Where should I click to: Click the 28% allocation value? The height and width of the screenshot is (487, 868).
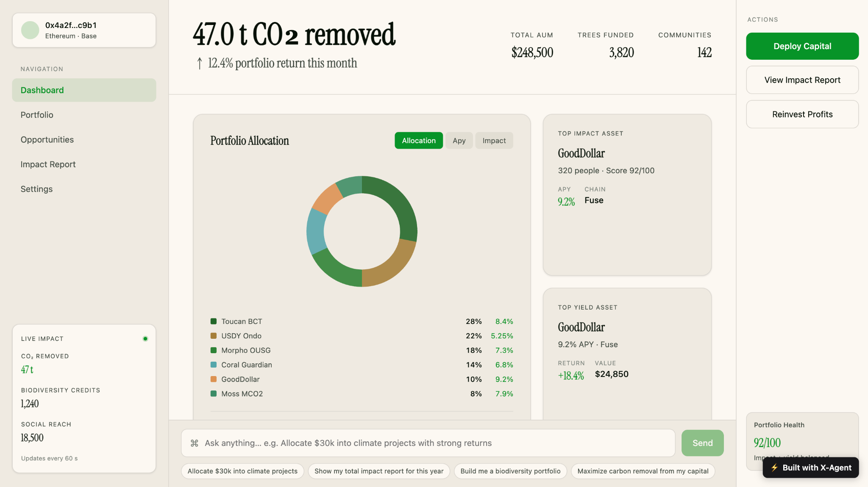tap(474, 321)
